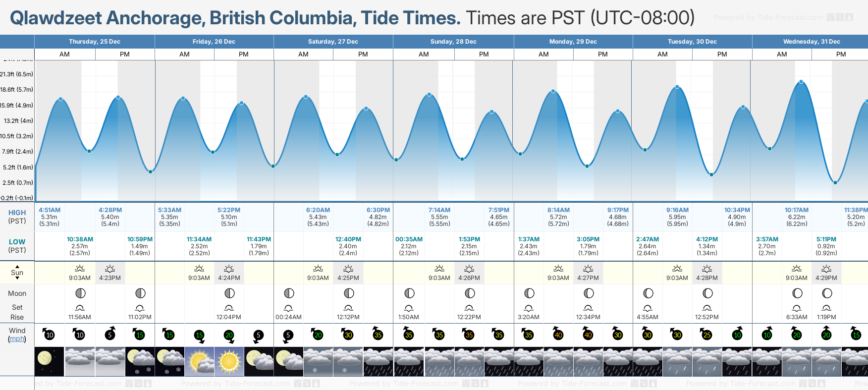Click the moonrise icon above 6:33AM Wednesday
The image size is (868, 390).
point(797,308)
